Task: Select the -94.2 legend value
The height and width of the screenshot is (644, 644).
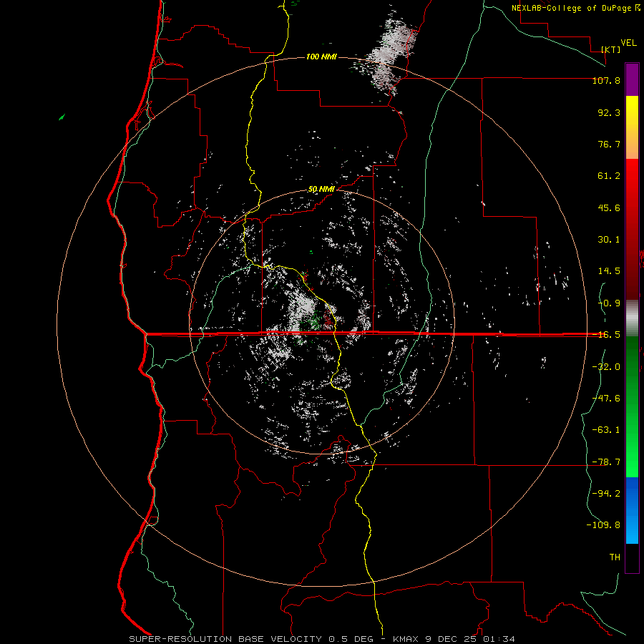Action: click(606, 494)
